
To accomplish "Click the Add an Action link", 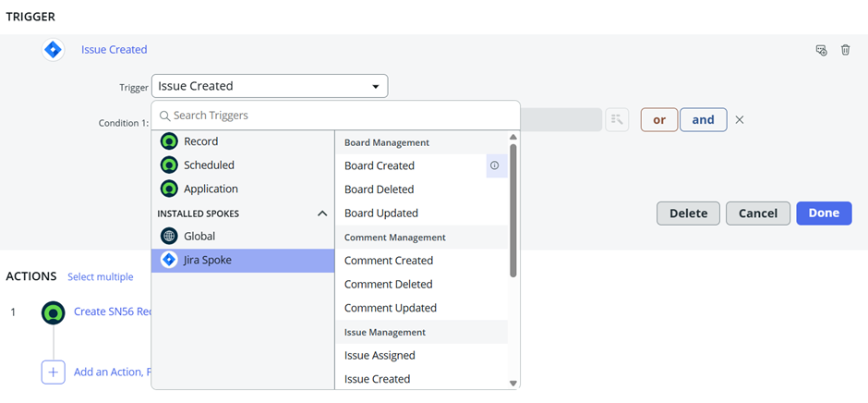I will (x=113, y=372).
